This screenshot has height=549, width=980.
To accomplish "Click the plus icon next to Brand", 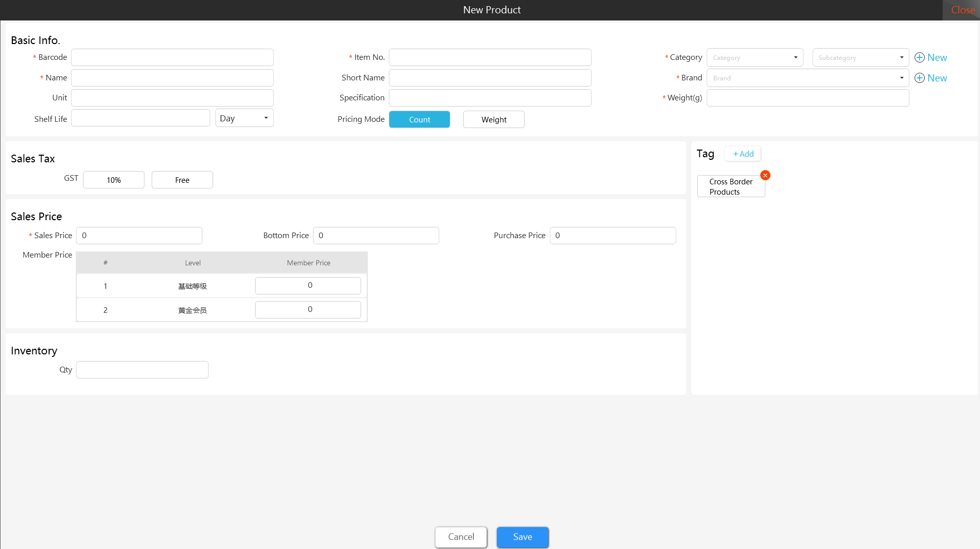I will (920, 78).
